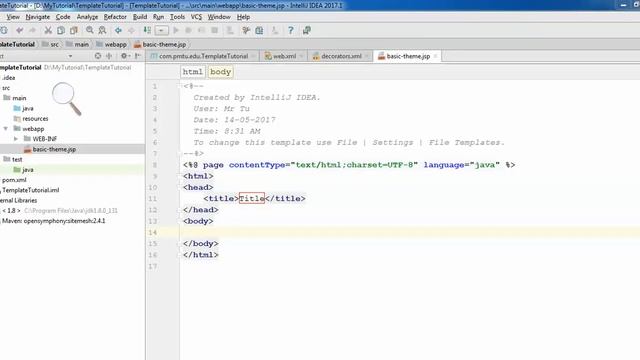Open the Analyze menu
The image size is (640, 360).
[87, 17]
